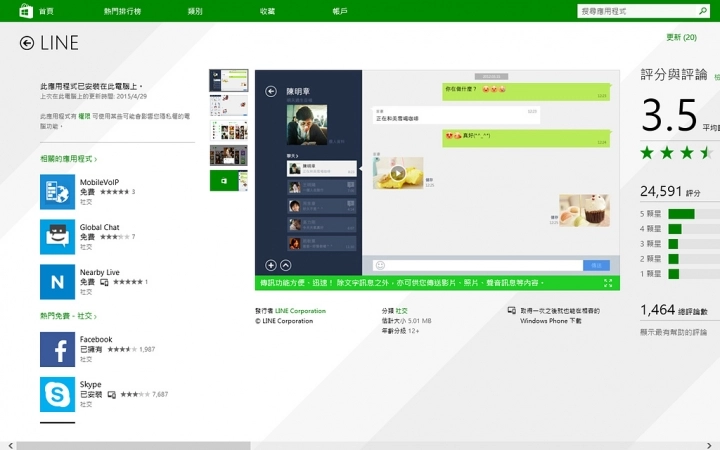Viewport: 720px width, 450px height.
Task: Expand 相關的應用程式 related apps section
Action: pos(68,159)
